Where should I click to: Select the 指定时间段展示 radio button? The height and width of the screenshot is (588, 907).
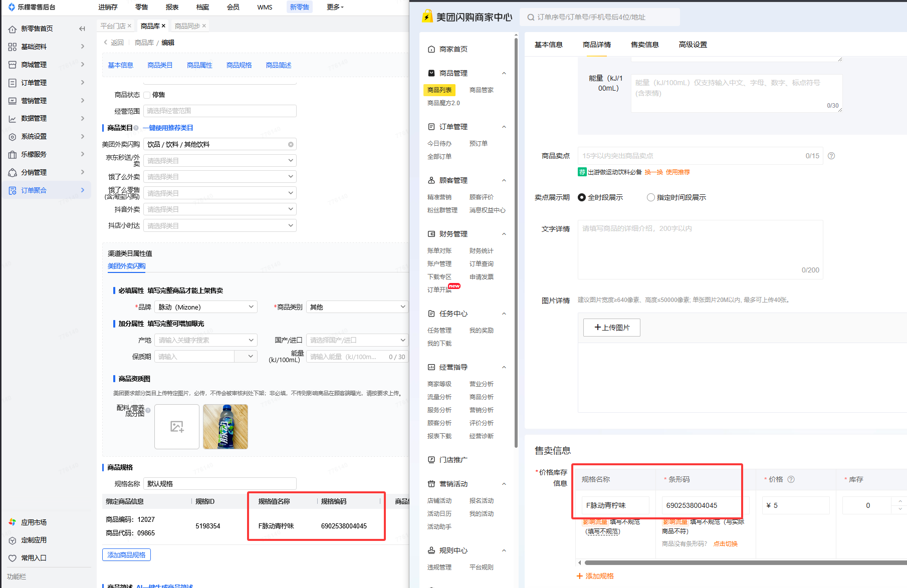click(651, 197)
